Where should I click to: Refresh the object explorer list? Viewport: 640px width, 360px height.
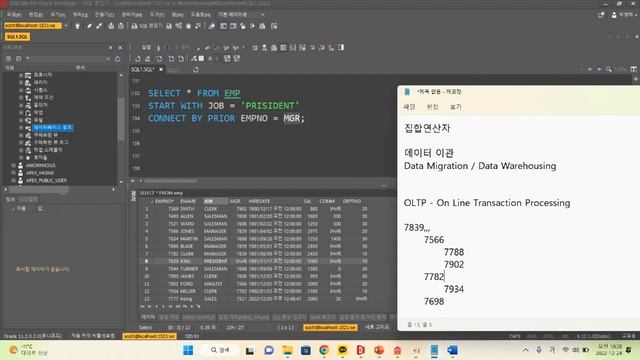click(x=117, y=59)
